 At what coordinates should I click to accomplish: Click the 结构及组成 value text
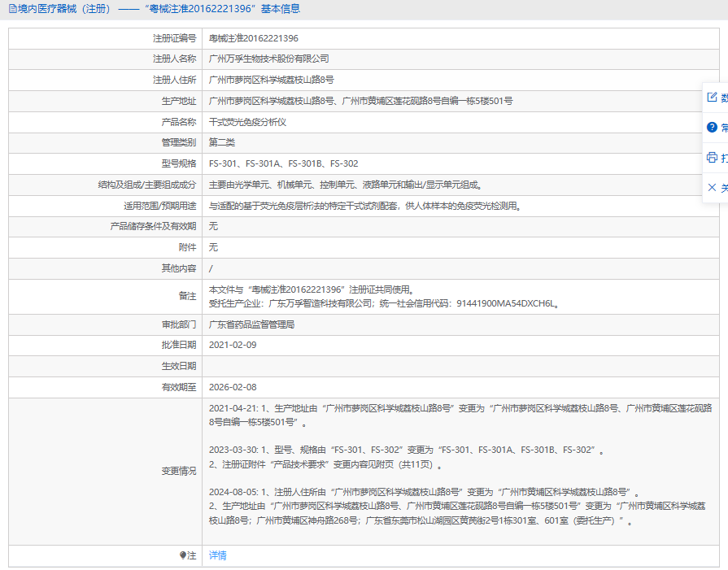(347, 185)
